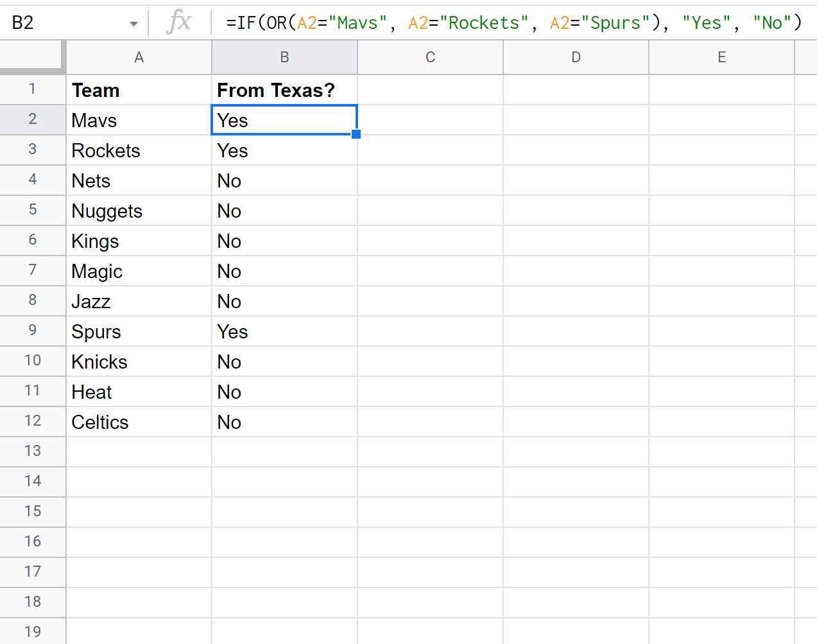The width and height of the screenshot is (817, 644).
Task: Select row 1 header
Action: [x=33, y=89]
